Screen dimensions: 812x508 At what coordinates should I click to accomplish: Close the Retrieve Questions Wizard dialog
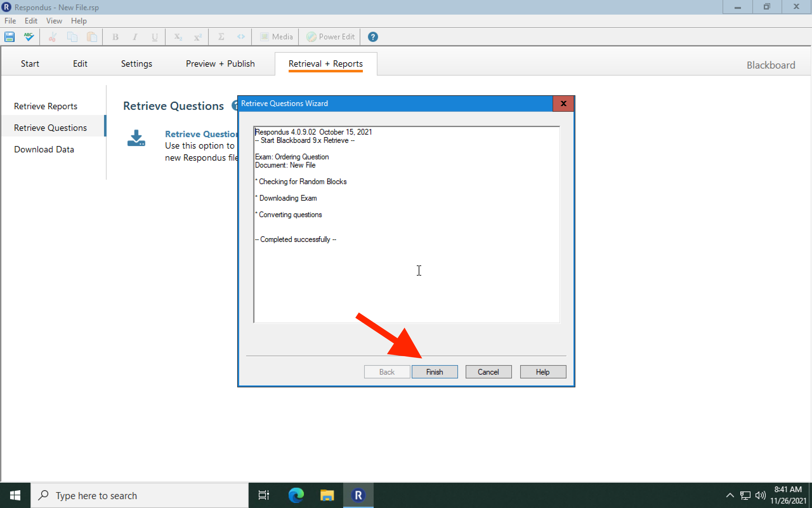click(x=563, y=104)
